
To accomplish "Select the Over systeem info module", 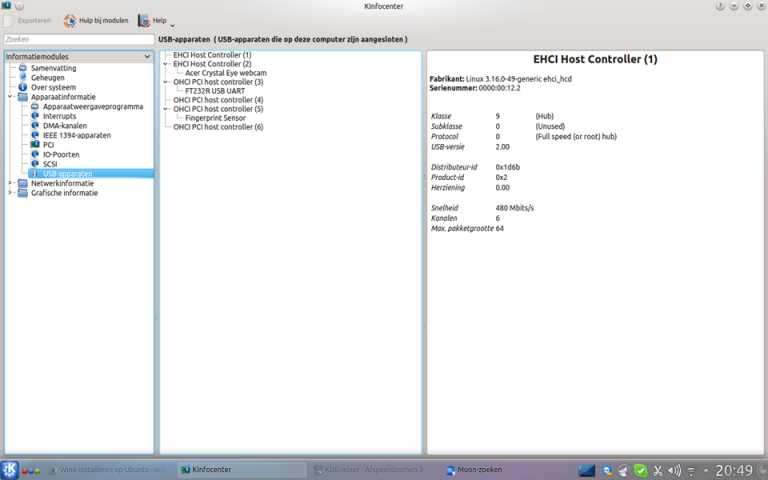I will (53, 87).
